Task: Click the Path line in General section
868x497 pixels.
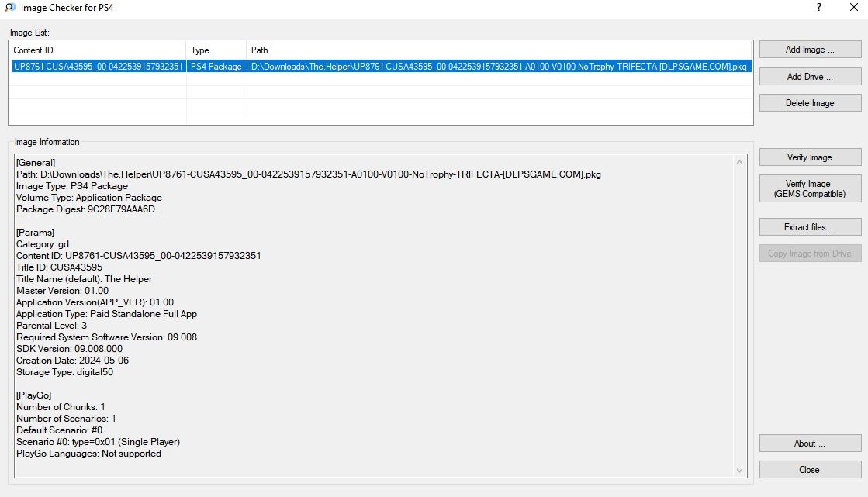Action: coord(309,174)
